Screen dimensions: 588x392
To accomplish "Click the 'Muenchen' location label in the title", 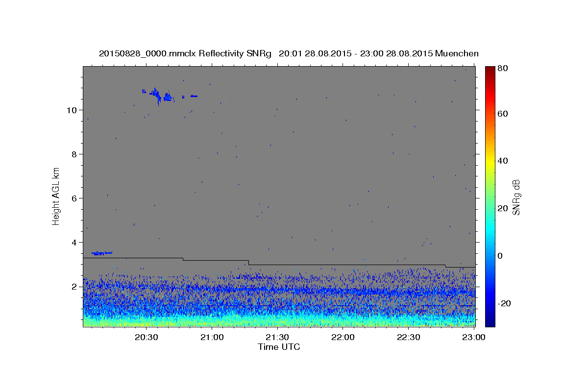I will (457, 53).
